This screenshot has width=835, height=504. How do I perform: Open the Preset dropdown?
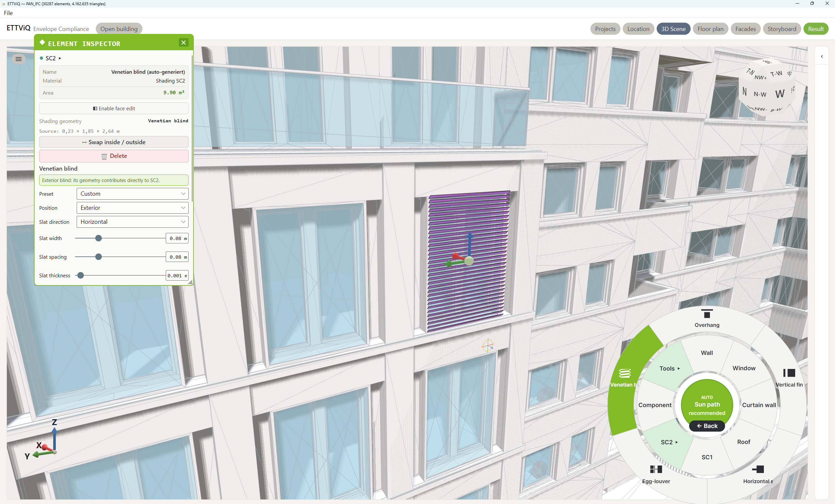pos(132,194)
